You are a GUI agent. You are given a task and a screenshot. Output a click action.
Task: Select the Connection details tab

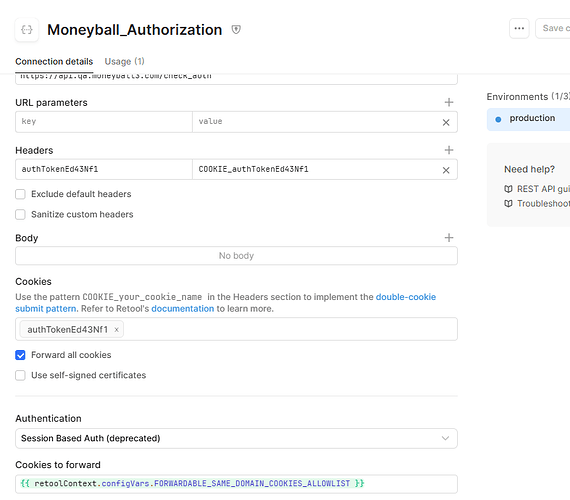54,61
